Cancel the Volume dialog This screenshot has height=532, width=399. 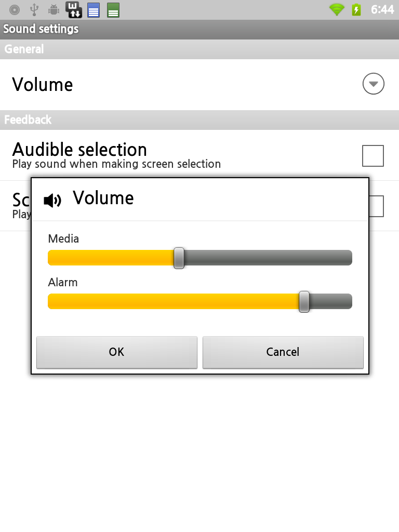(x=283, y=352)
